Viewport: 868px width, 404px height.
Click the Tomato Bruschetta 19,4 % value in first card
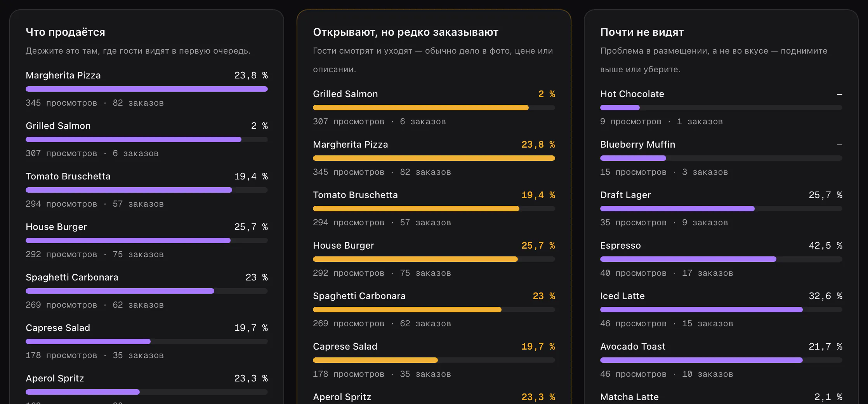point(251,176)
